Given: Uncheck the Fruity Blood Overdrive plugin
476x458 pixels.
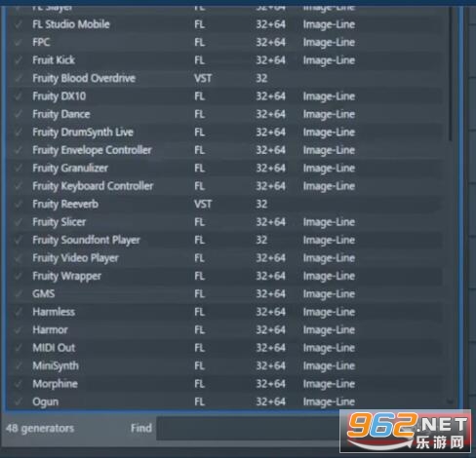Looking at the screenshot, I should [x=19, y=78].
